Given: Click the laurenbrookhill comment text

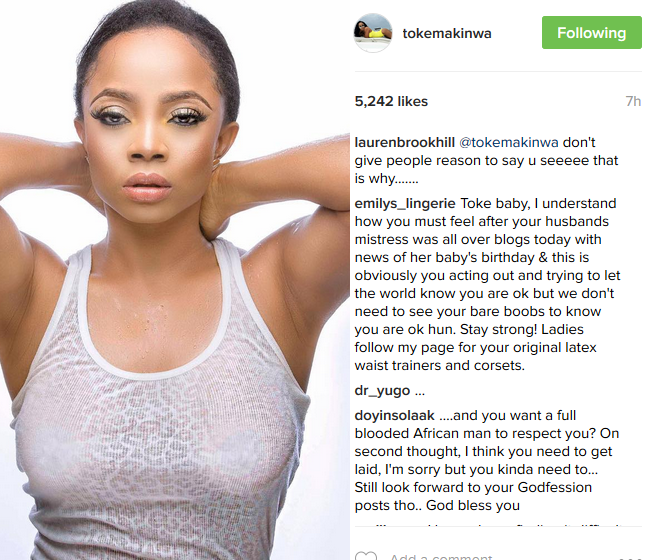Looking at the screenshot, I should point(487,161).
